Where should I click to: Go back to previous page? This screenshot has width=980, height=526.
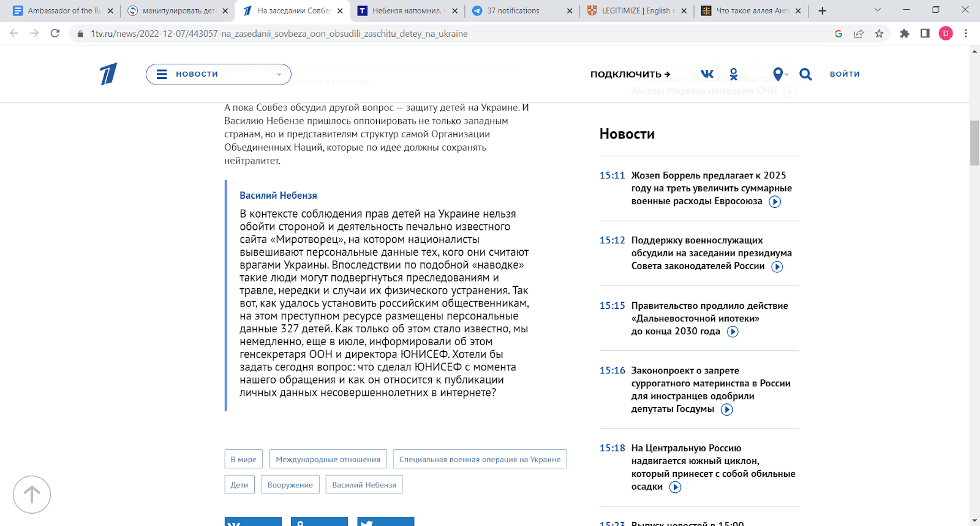point(14,34)
